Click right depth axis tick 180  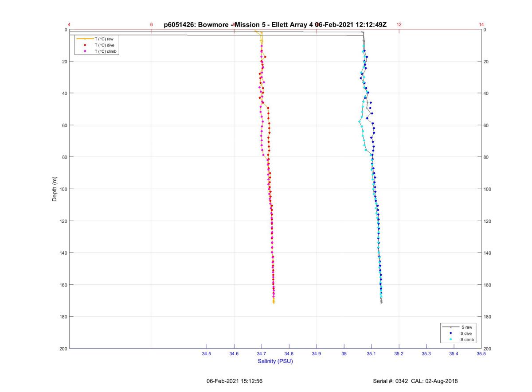(488, 317)
